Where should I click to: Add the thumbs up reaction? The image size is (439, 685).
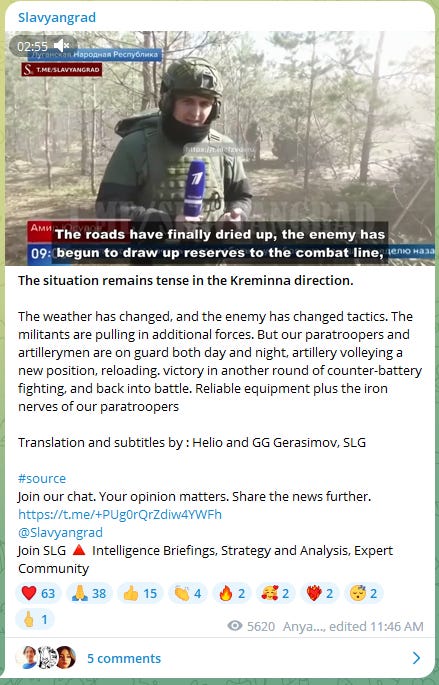coord(140,593)
